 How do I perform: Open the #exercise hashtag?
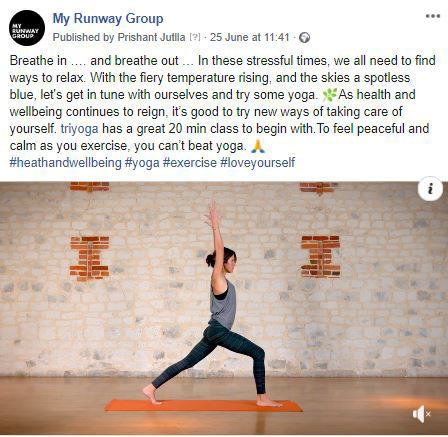click(190, 163)
